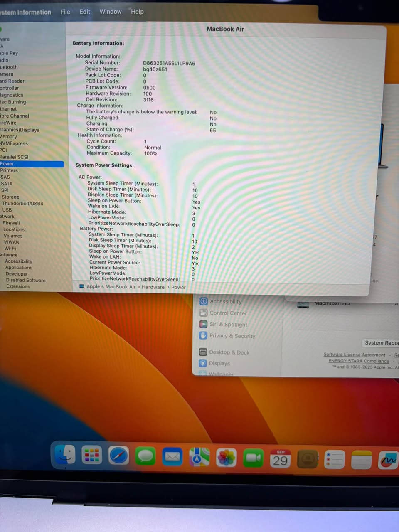
Task: Open Launchpad from the Dock
Action: [x=92, y=456]
